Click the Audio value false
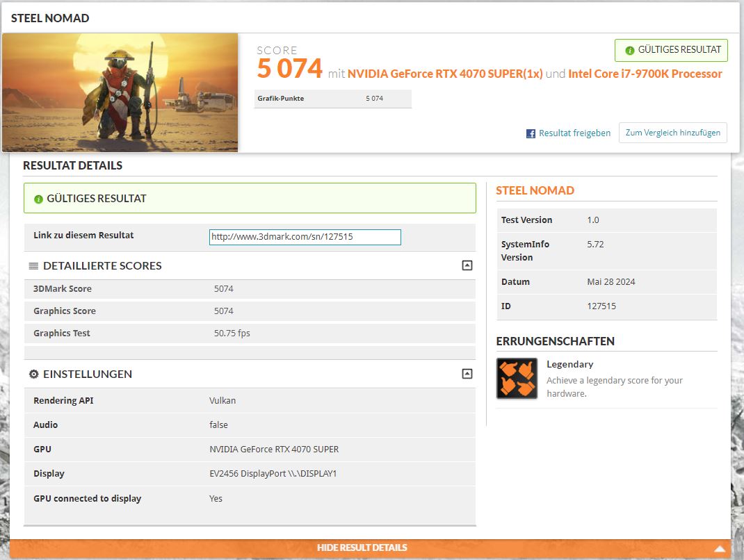Image resolution: width=744 pixels, height=560 pixels. point(219,425)
